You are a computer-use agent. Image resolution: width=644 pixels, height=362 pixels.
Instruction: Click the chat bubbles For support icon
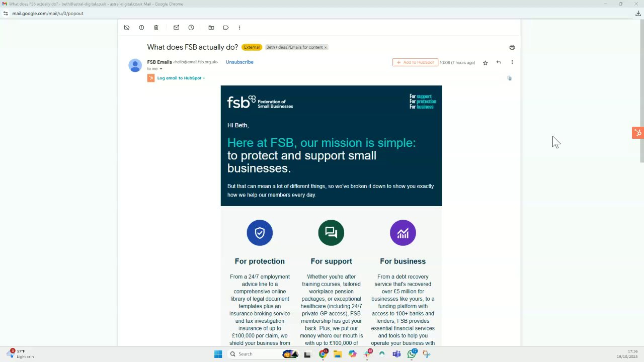(x=331, y=233)
